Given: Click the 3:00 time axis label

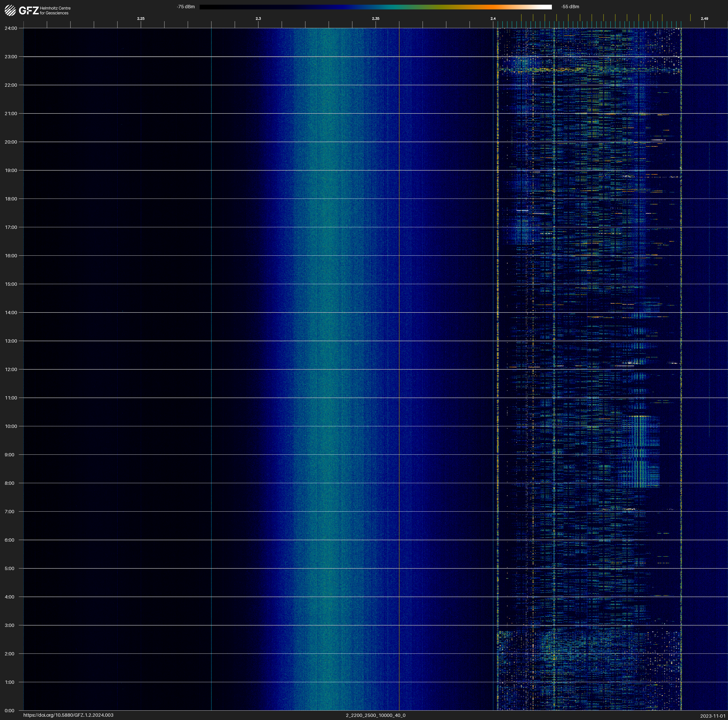Looking at the screenshot, I should coord(9,625).
